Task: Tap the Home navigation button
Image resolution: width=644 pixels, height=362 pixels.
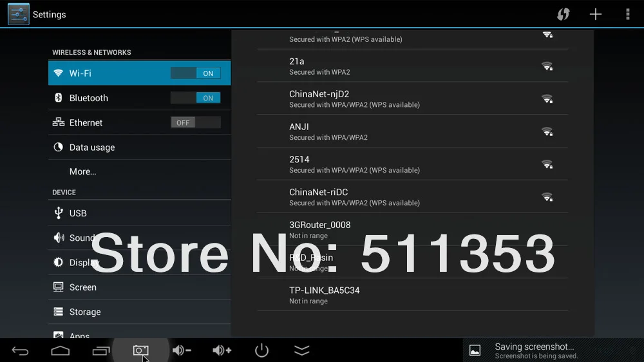Action: tap(61, 350)
